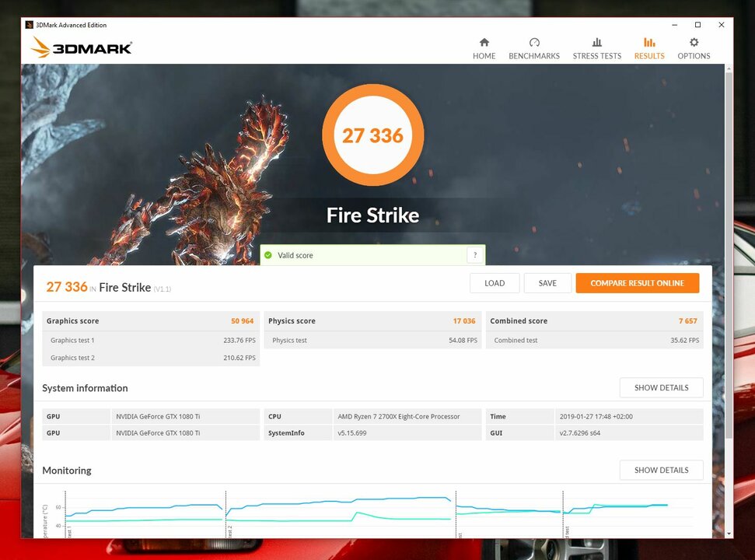The height and width of the screenshot is (560, 755).
Task: Click the Combined test row
Action: 595,340
